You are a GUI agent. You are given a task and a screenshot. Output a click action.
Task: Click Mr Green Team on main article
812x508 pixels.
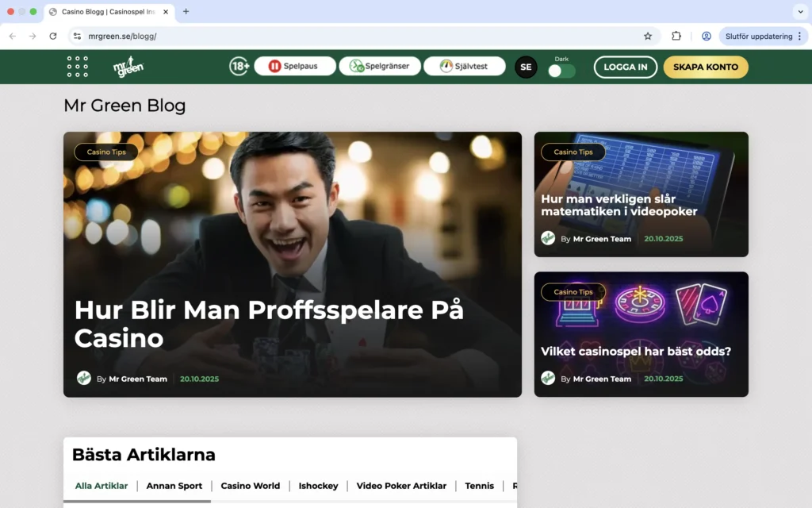point(138,379)
